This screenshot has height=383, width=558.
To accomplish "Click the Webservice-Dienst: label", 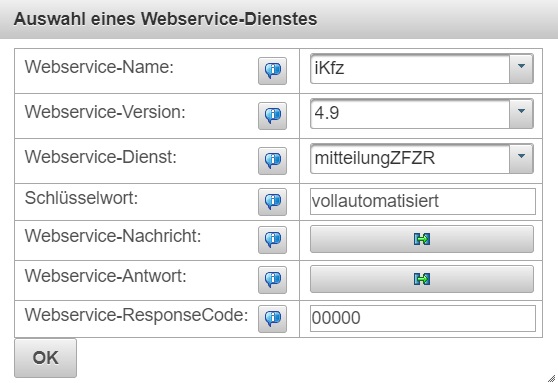I will click(101, 157).
